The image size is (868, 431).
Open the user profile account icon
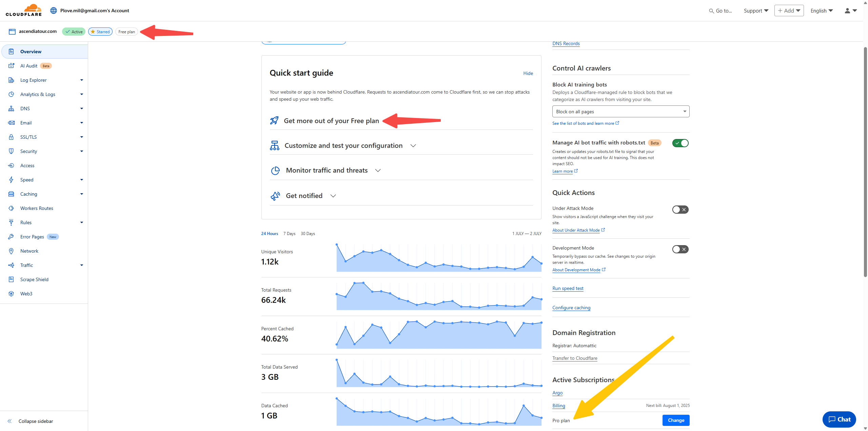click(x=847, y=11)
